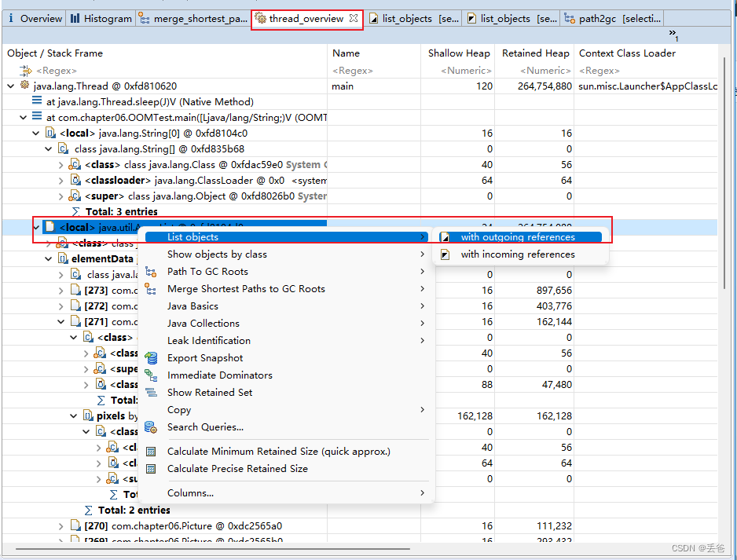Open Show objects by class submenu
Image resolution: width=737 pixels, height=560 pixels.
click(287, 254)
